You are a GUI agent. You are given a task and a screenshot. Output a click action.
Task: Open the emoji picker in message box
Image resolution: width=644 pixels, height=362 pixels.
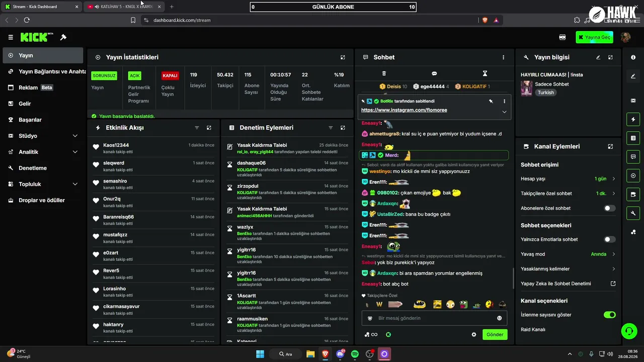click(x=499, y=318)
